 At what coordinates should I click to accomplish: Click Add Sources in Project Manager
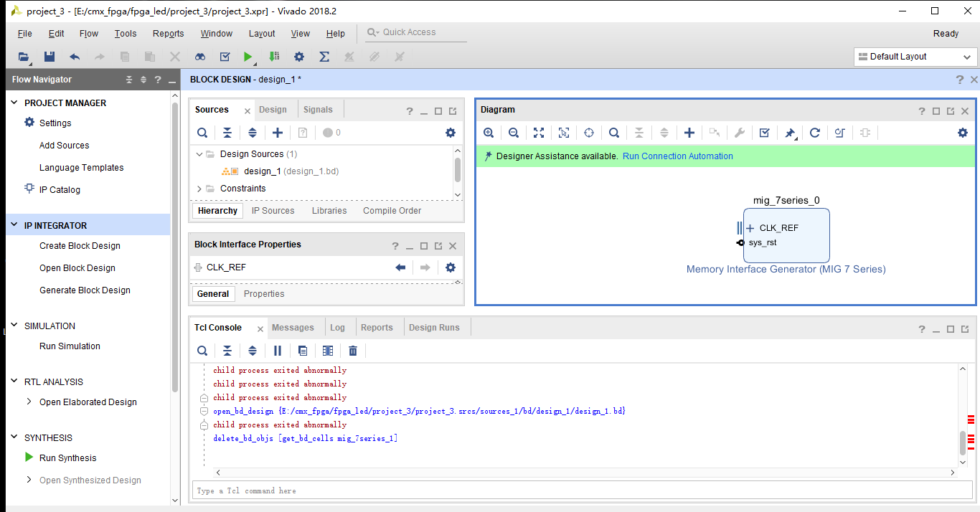(65, 146)
